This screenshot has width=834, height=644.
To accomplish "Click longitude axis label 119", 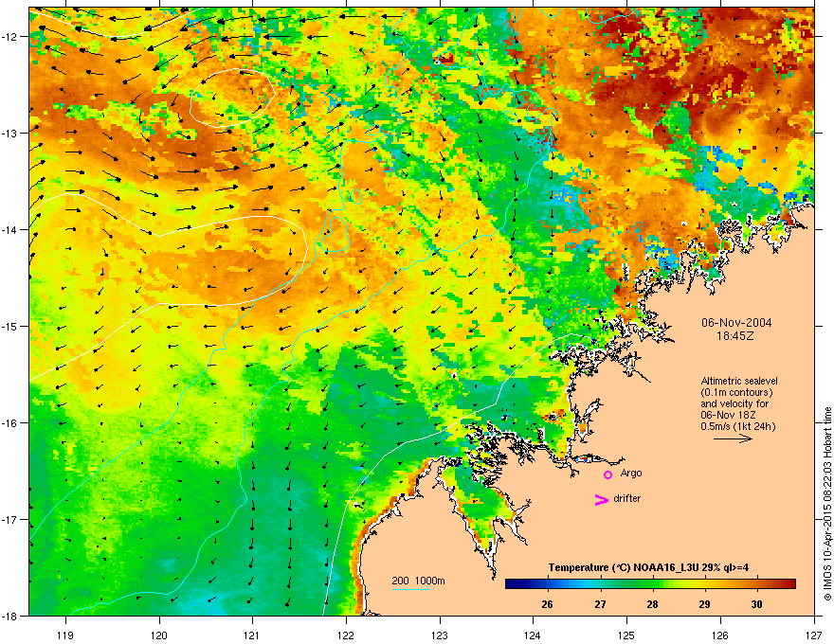I will coord(65,635).
